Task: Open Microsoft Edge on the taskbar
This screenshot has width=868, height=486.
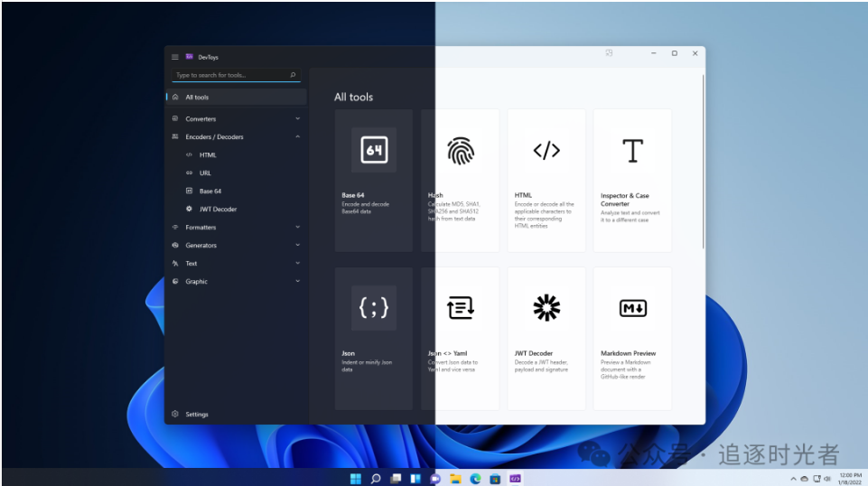Action: (475, 479)
